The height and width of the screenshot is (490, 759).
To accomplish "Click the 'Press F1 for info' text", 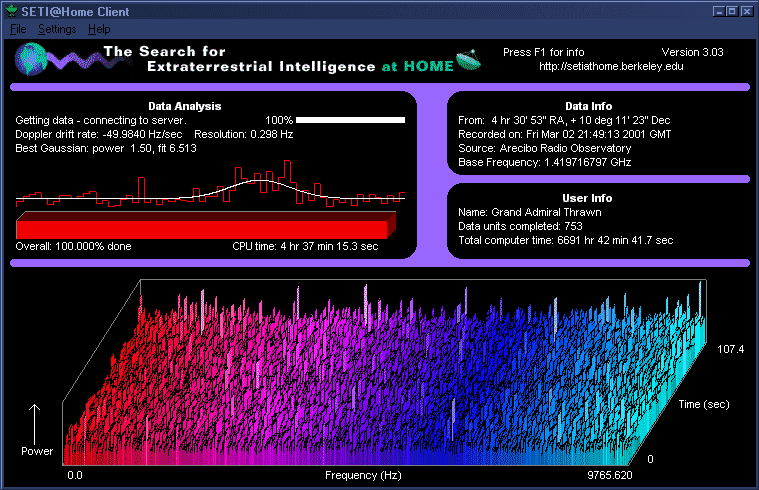I will (x=543, y=52).
